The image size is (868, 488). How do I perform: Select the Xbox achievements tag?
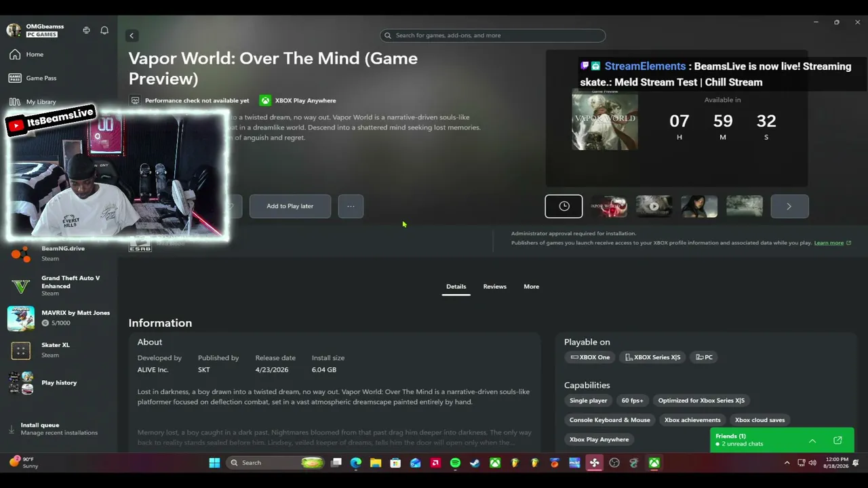(x=692, y=420)
